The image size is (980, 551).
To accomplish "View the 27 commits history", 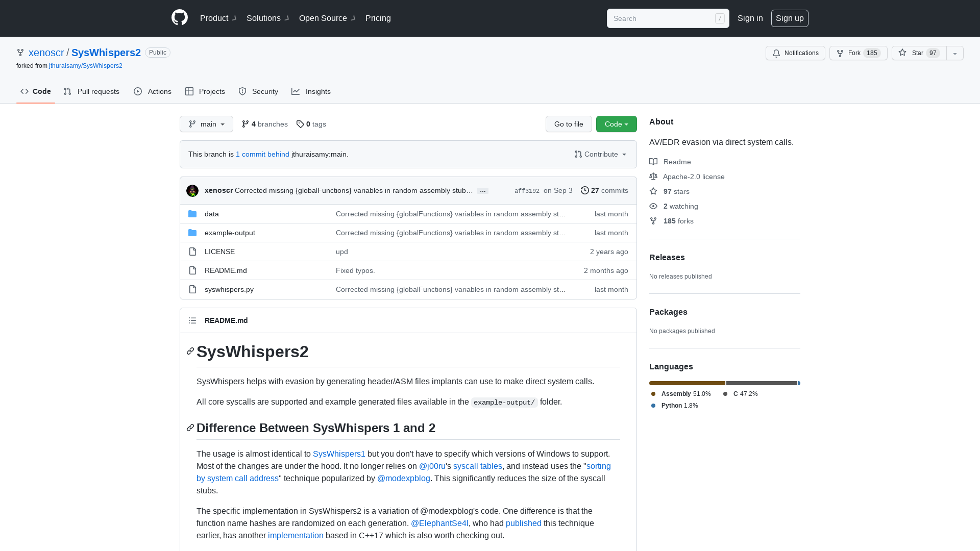I will coord(604,190).
